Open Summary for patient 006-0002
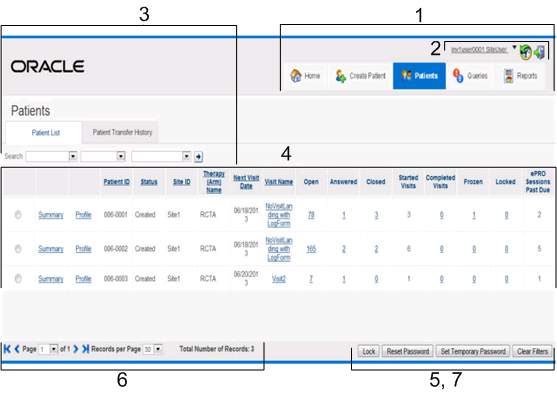Image resolution: width=557 pixels, height=393 pixels. 51,249
